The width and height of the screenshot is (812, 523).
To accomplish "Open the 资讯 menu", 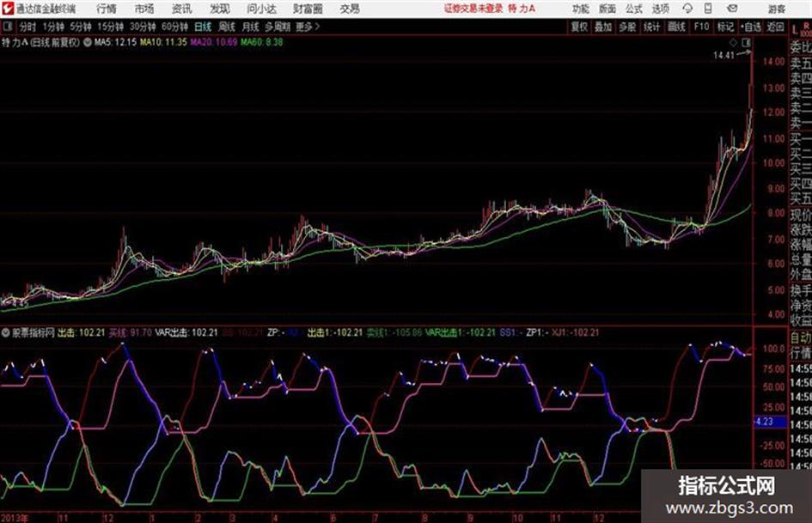I will pyautogui.click(x=182, y=9).
